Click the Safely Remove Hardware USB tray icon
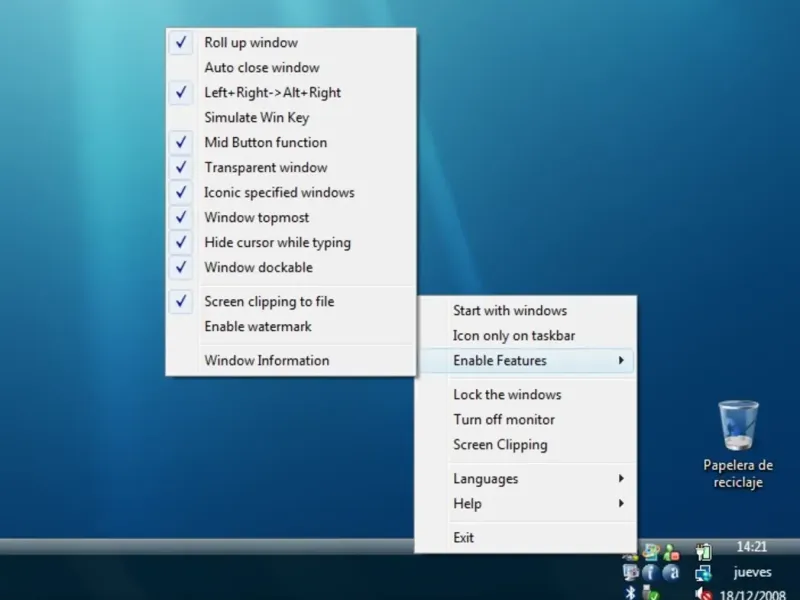Screen dimensions: 800x600 point(650,593)
